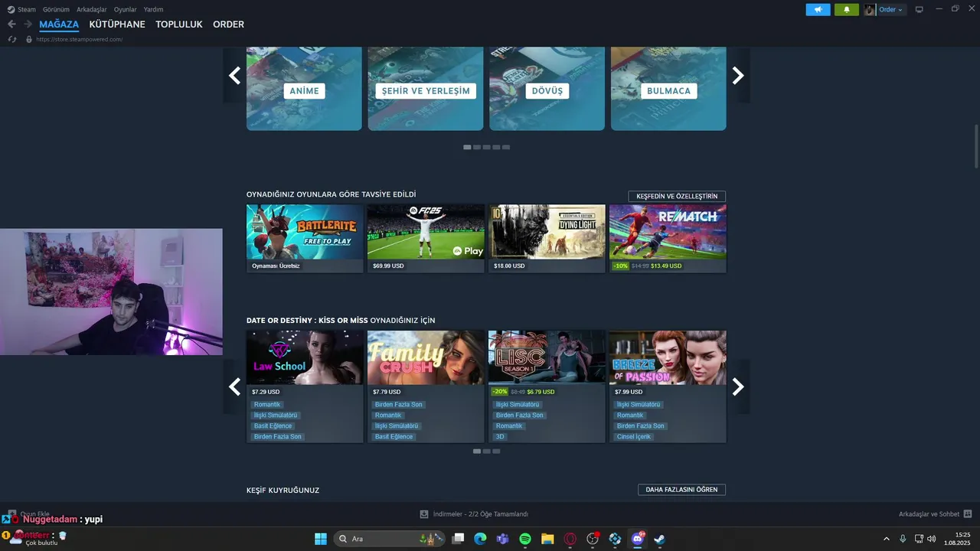Show next categories with the carousel right arrow
This screenshot has height=551, width=980.
click(738, 75)
